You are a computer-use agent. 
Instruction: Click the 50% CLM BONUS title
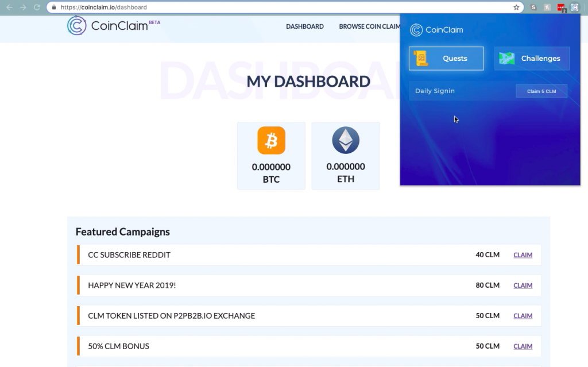pos(118,346)
